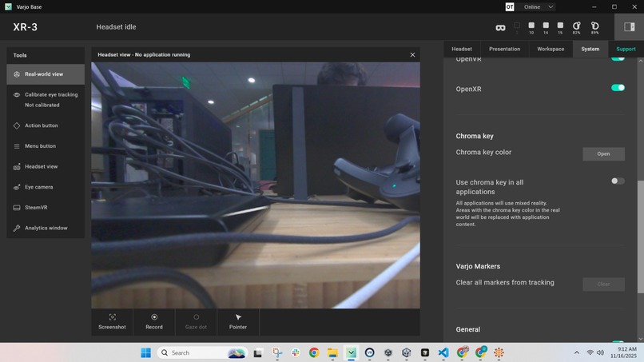Image resolution: width=644 pixels, height=362 pixels.
Task: Click Varjo Base taskbar icon
Action: coord(351,352)
